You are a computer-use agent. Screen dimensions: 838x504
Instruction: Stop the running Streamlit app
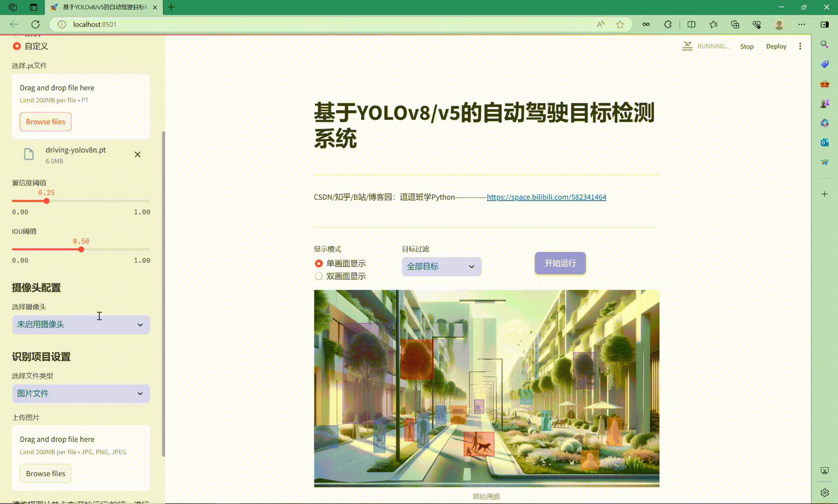[747, 46]
